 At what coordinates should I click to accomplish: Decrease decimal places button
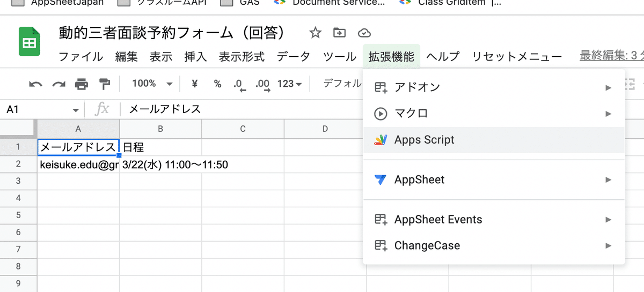click(239, 84)
